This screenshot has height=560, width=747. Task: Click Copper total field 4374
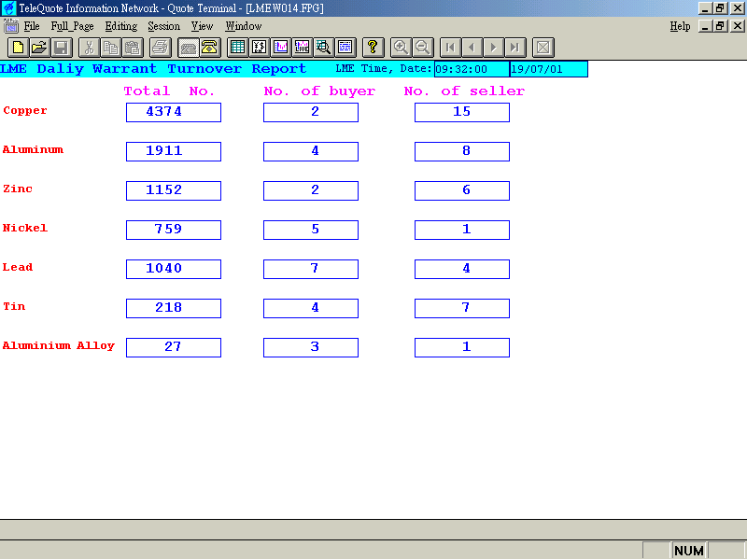[x=174, y=112]
